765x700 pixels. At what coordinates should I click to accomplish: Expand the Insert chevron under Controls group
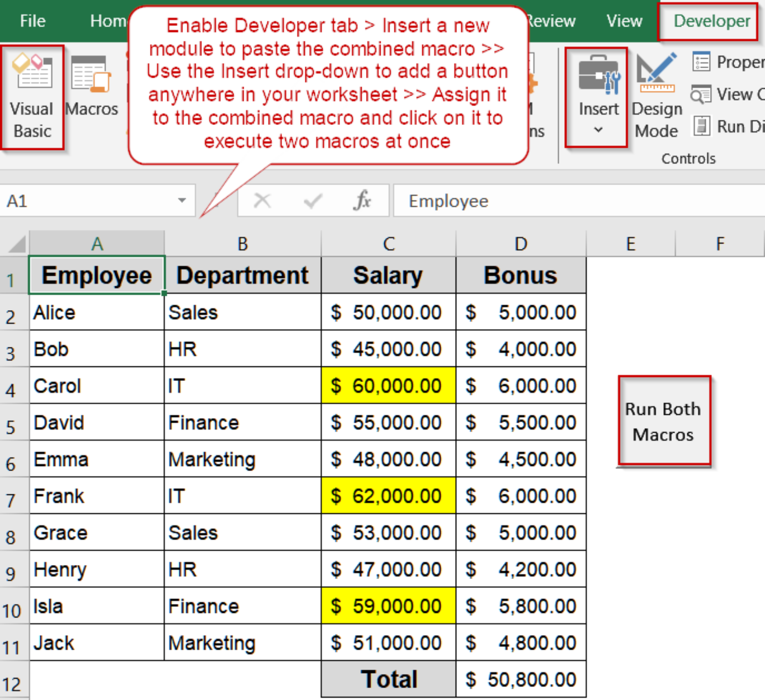click(598, 130)
